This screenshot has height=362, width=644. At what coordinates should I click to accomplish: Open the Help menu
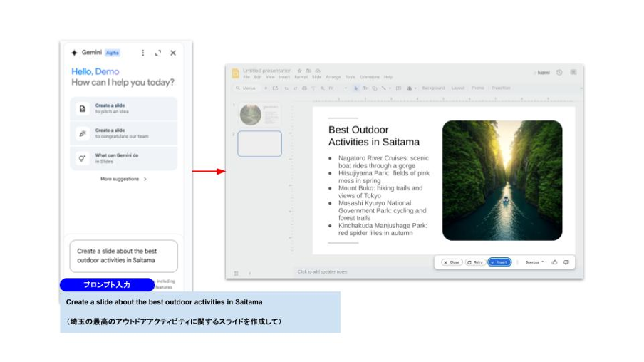pos(388,77)
